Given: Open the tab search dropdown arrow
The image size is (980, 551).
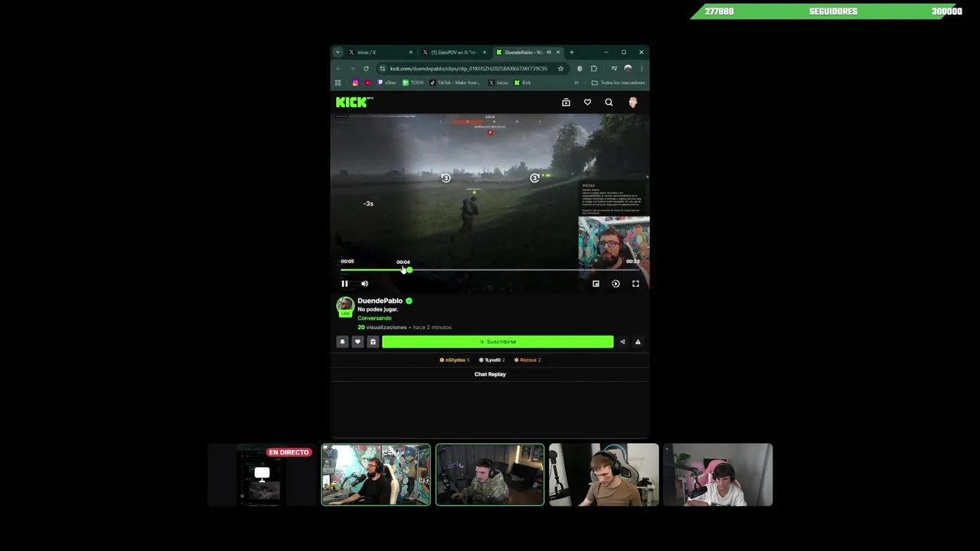Looking at the screenshot, I should coord(338,52).
